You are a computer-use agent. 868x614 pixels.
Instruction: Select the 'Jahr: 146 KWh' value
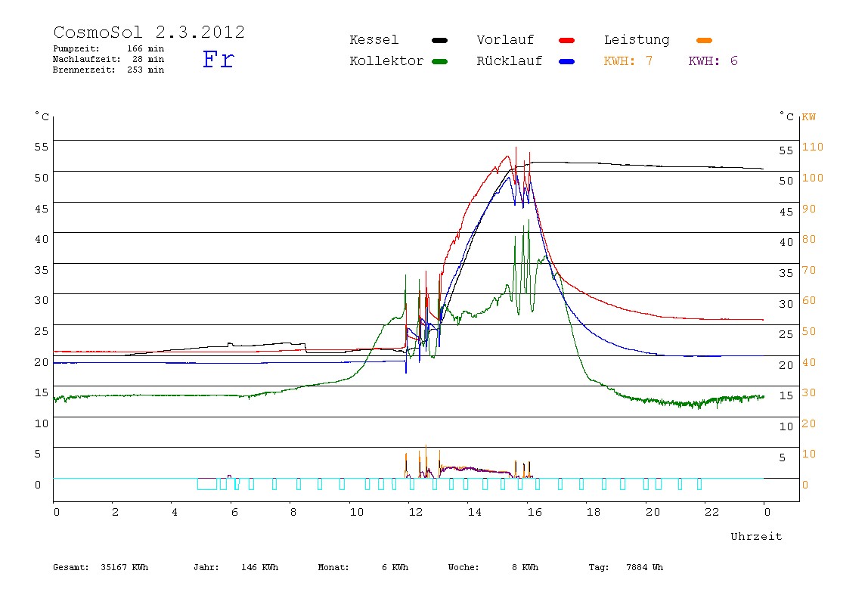[x=236, y=567]
